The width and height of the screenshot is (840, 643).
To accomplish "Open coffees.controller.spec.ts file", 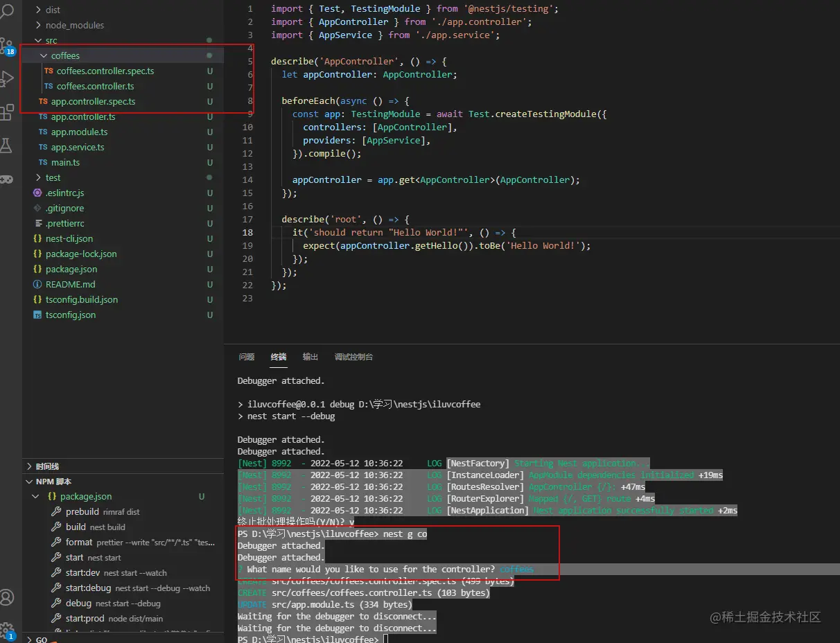I will pyautogui.click(x=105, y=71).
